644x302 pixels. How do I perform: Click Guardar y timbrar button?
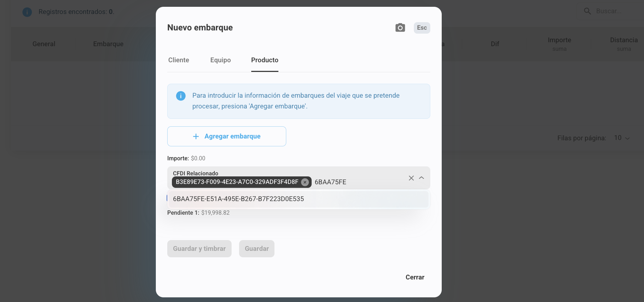199,249
